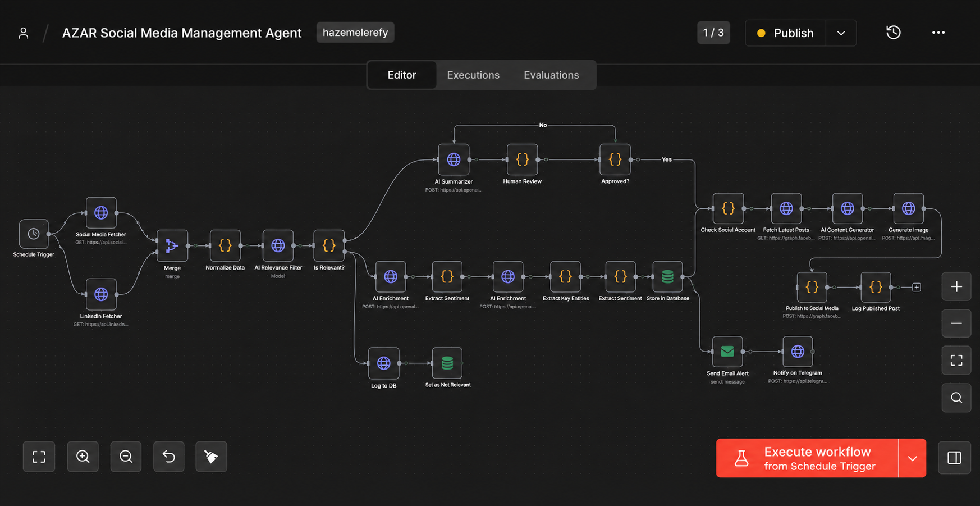Open the AI Summarizer node
This screenshot has height=506, width=980.
(x=454, y=159)
